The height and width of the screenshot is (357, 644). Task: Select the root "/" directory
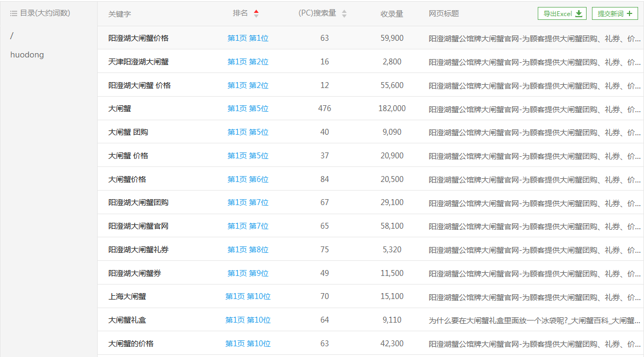(x=12, y=35)
